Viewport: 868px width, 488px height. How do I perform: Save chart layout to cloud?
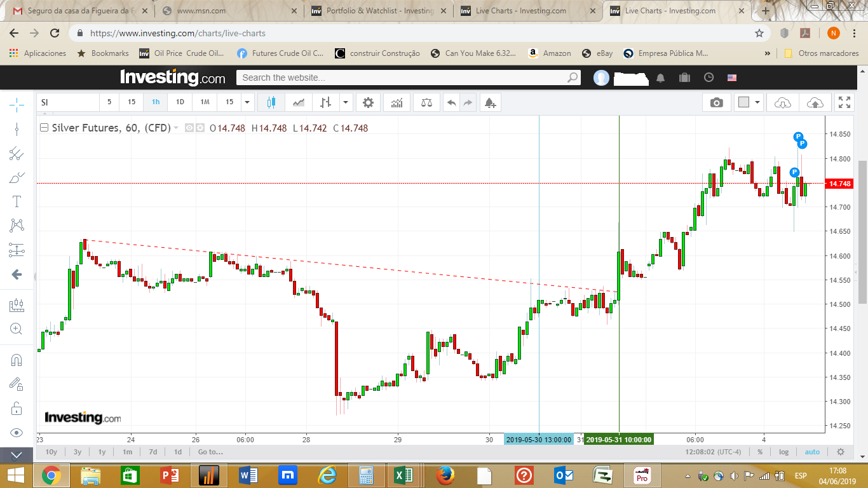(815, 102)
